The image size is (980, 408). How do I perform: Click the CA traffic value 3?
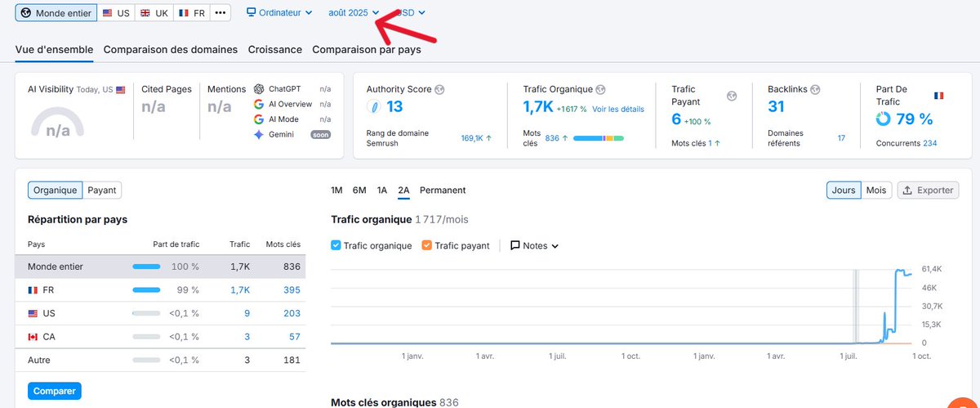[x=247, y=336]
